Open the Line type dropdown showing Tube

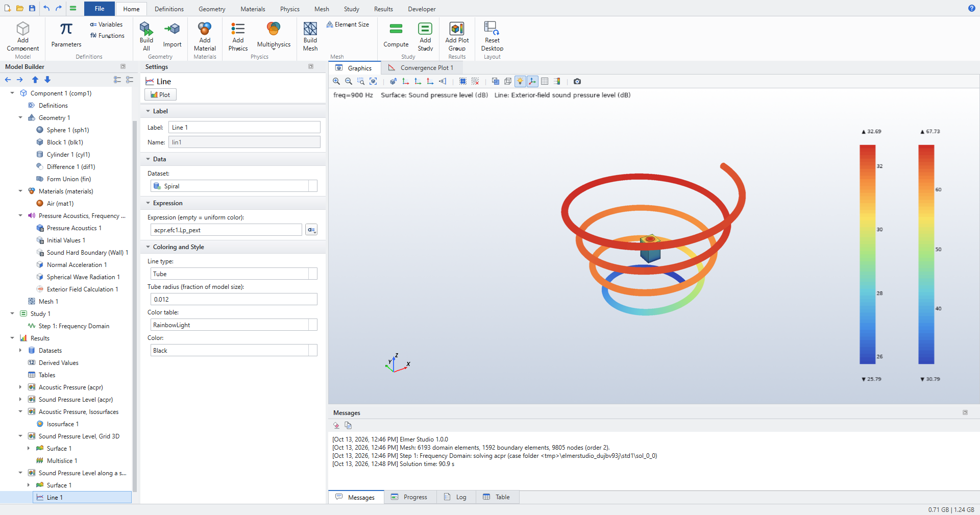pyautogui.click(x=234, y=274)
